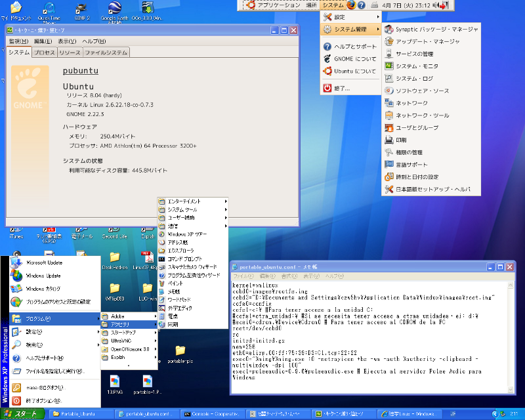525x420 pixels.
Task: Expand Accessibility (ユーザー補助) submenu
Action: (x=193, y=218)
